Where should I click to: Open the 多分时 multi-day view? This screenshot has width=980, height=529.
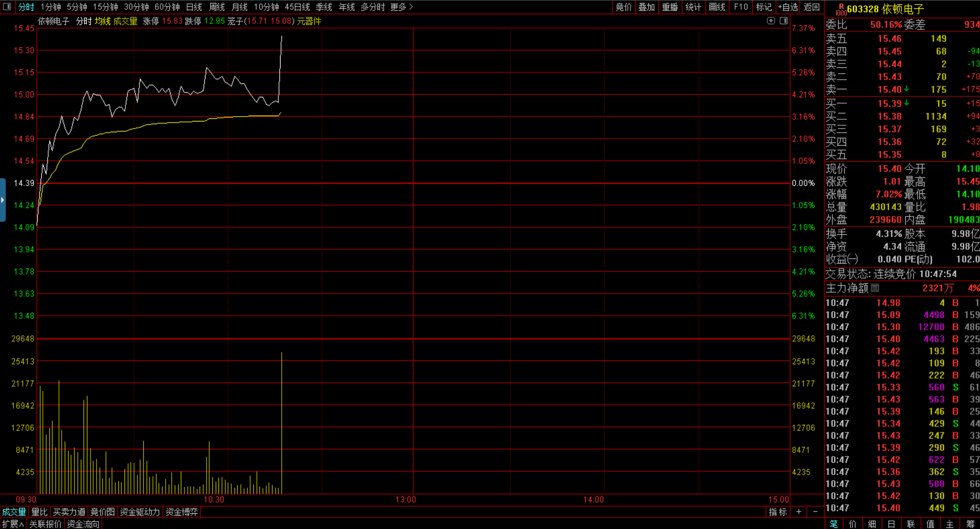click(373, 7)
